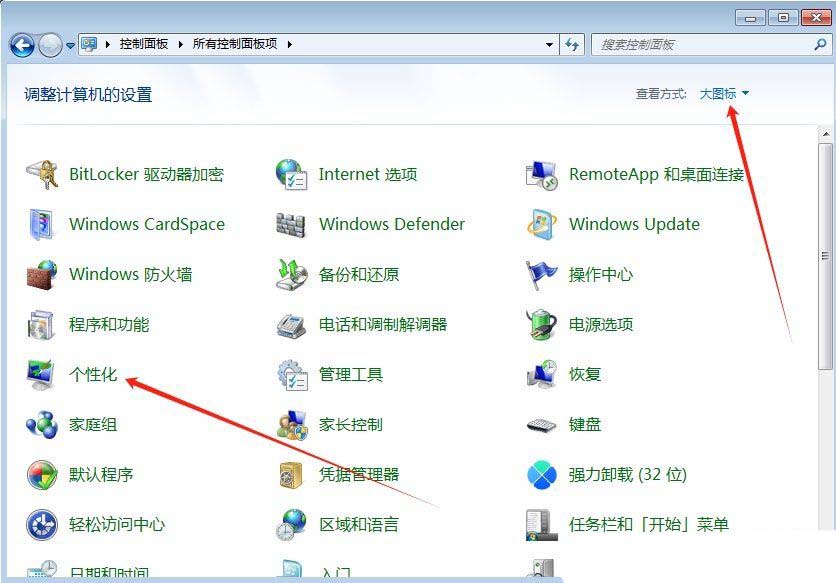Image resolution: width=836 pixels, height=583 pixels.
Task: Open the 电源选项 link
Action: click(x=601, y=324)
